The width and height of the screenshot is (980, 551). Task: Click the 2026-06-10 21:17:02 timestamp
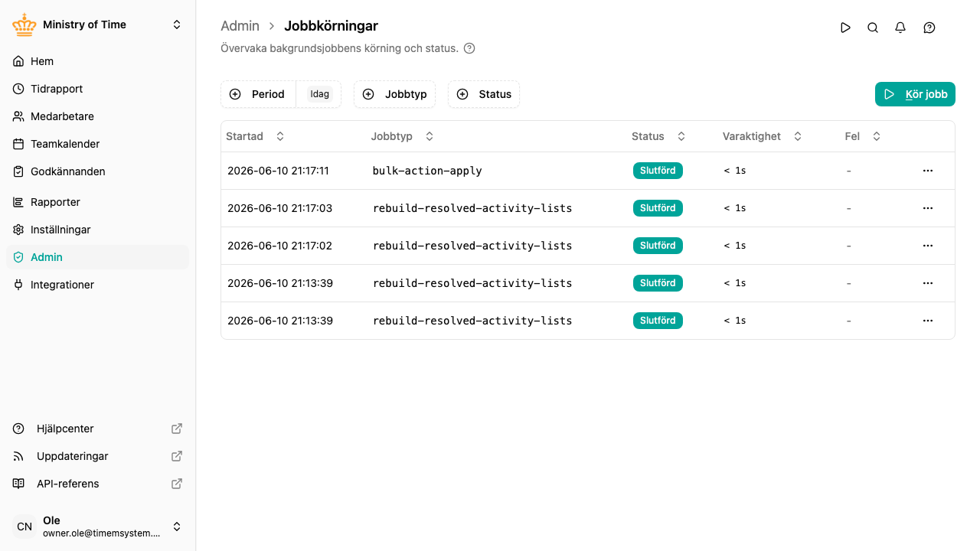(x=280, y=246)
